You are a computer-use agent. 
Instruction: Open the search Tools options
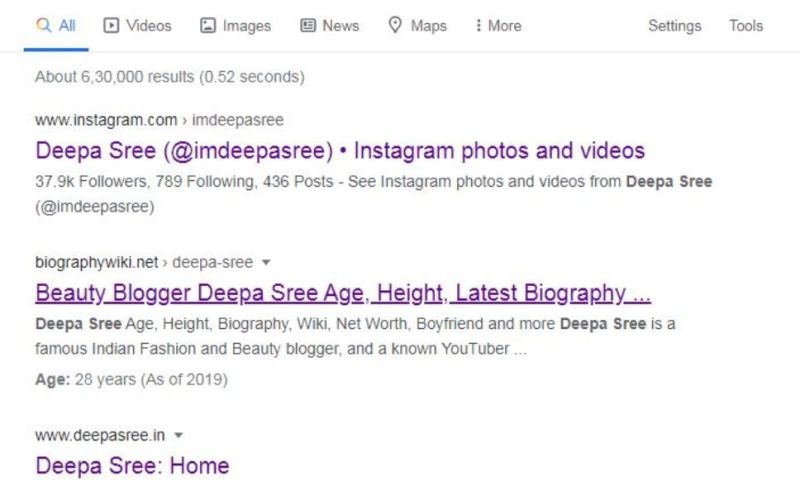coord(745,26)
